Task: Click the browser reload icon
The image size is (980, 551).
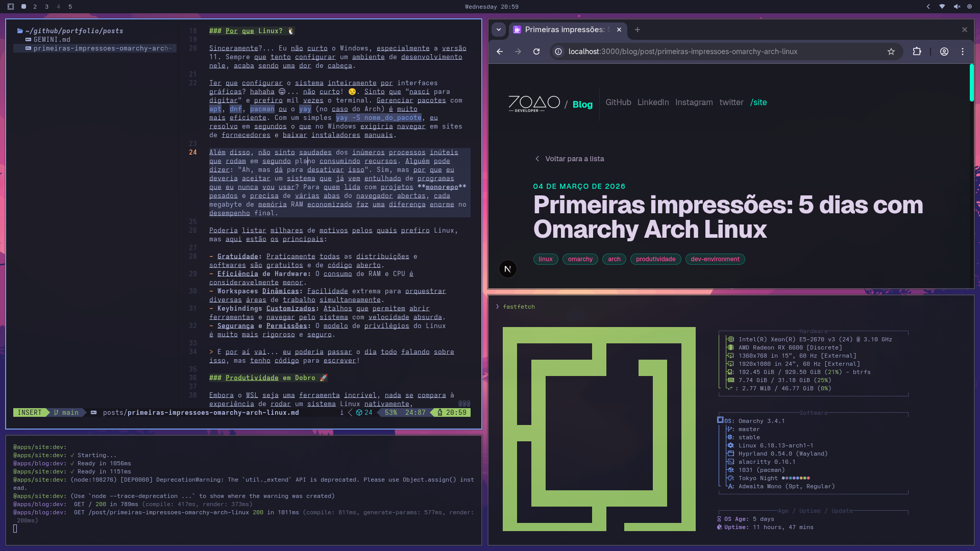Action: pyautogui.click(x=536, y=52)
